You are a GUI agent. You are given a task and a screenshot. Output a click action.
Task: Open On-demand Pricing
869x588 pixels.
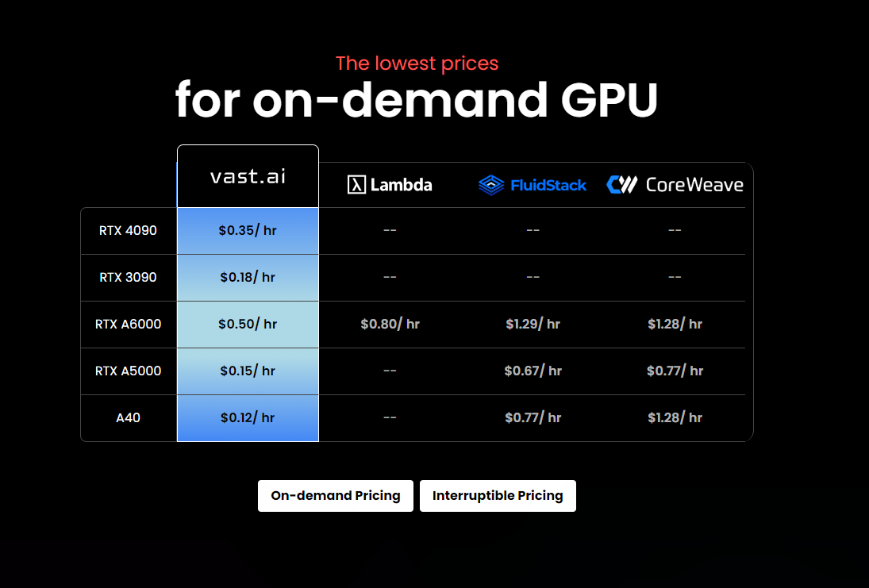coord(335,495)
